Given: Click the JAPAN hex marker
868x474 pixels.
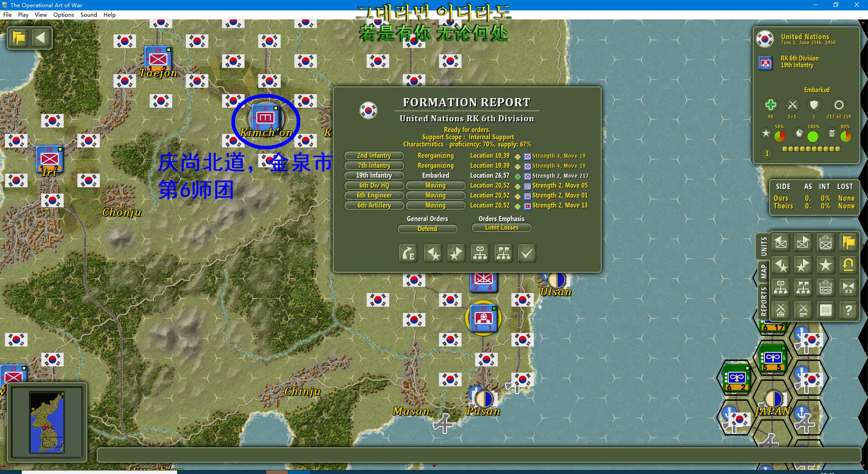Looking at the screenshot, I should tap(773, 400).
